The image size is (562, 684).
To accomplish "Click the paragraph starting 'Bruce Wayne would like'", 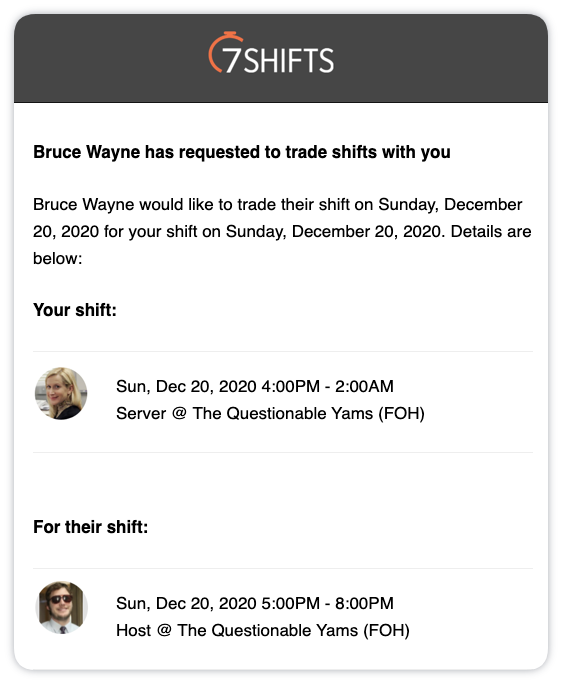I will click(x=282, y=232).
